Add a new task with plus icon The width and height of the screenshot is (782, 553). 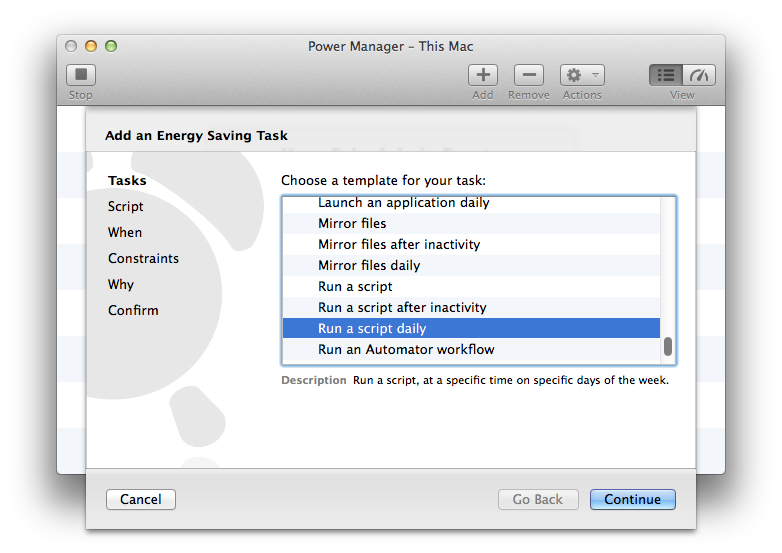point(483,75)
